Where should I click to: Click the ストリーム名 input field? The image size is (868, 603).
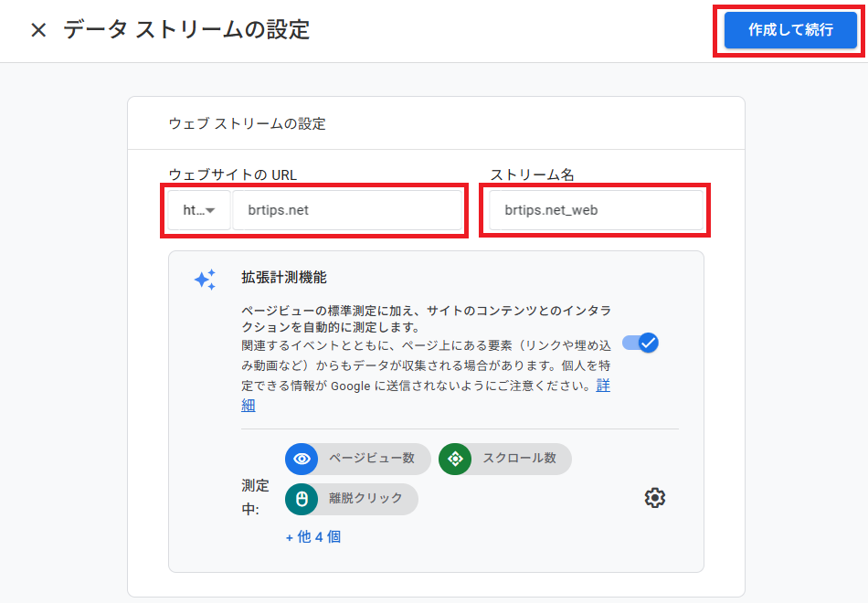[x=596, y=210]
